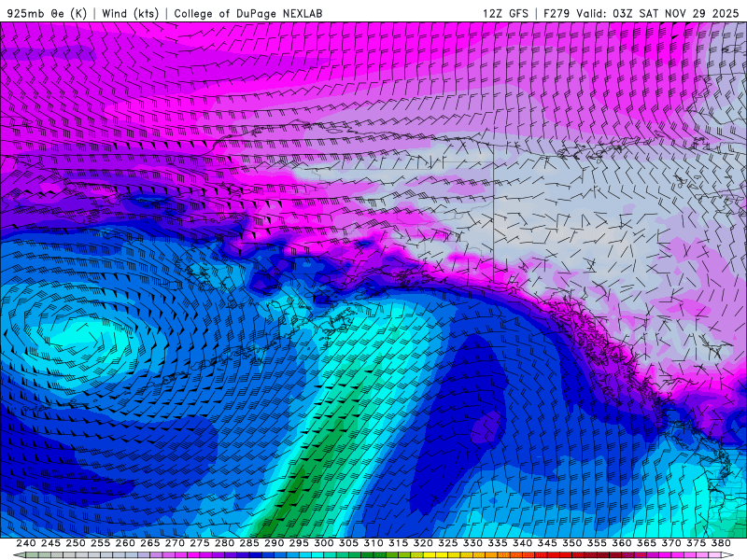Click the 285 colorbar value label
Viewport: 747px width, 560px height.
pos(249,543)
